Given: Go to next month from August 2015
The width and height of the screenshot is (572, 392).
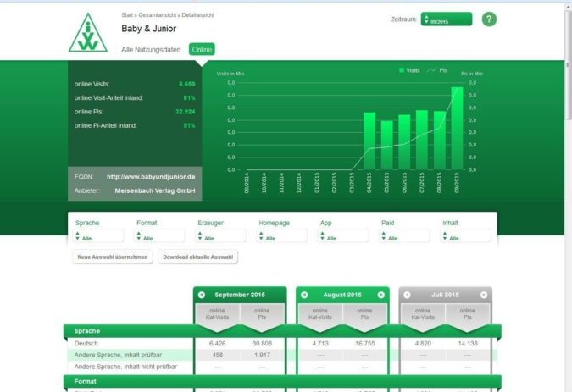Looking at the screenshot, I should click(x=381, y=295).
